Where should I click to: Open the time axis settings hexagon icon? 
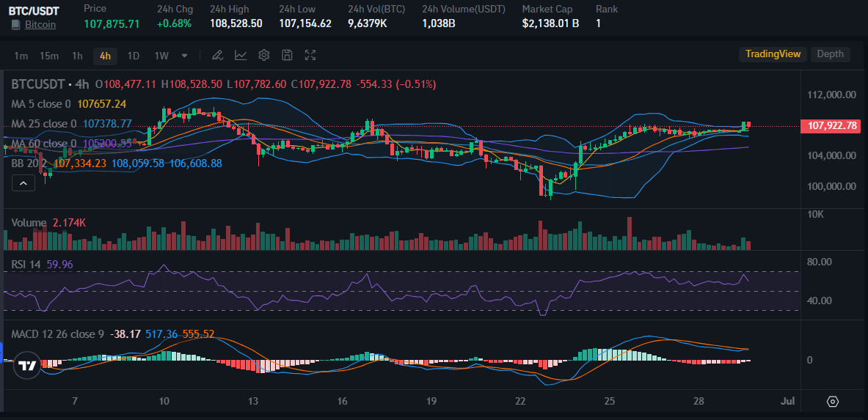[x=833, y=402]
